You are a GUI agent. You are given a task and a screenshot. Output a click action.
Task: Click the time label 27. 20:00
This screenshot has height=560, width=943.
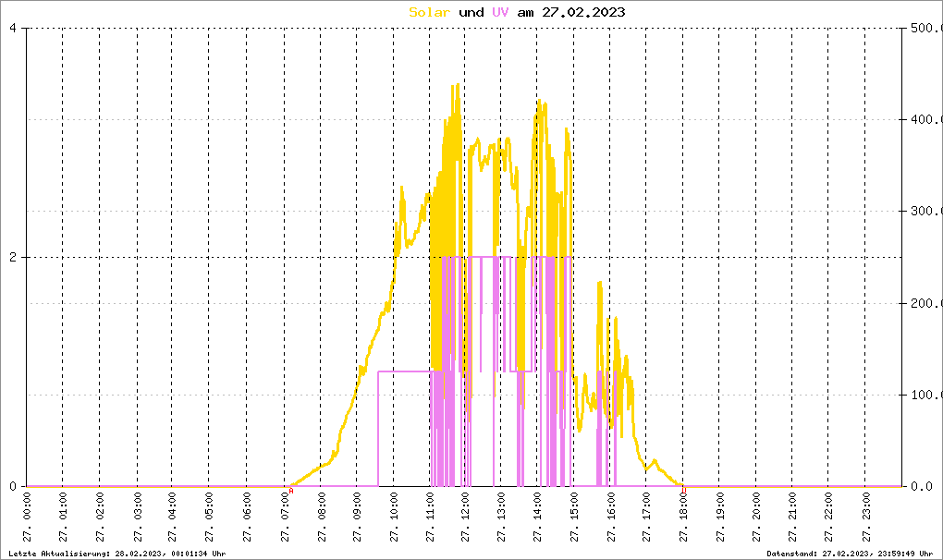click(x=756, y=517)
